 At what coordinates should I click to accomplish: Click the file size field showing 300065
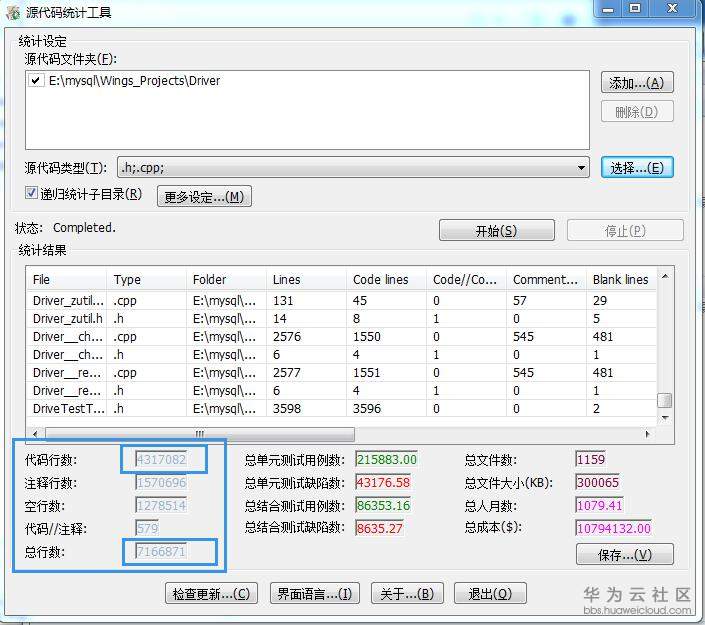tap(598, 482)
